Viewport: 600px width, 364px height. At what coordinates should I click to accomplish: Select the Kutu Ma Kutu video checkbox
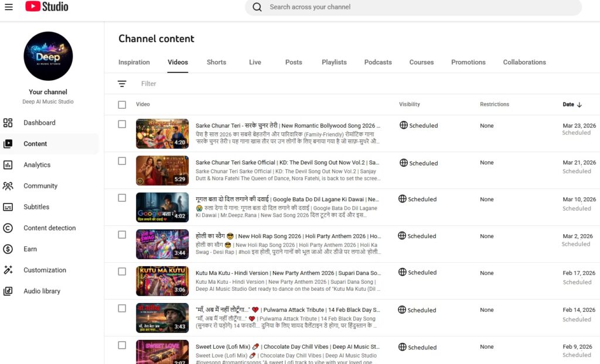click(122, 272)
